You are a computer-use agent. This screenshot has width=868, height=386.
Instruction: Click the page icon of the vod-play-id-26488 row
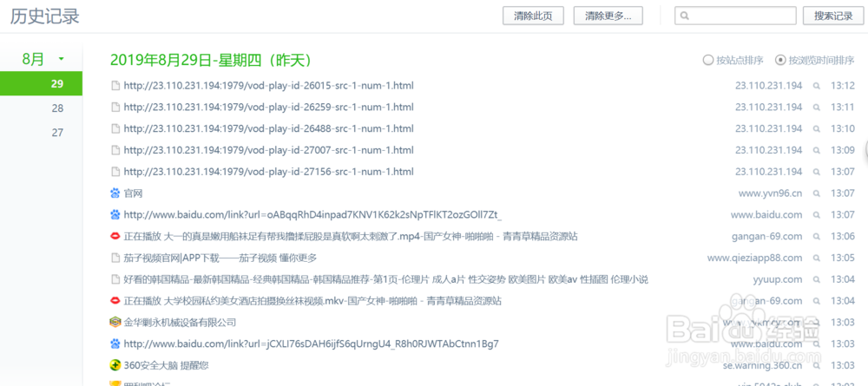coord(115,129)
